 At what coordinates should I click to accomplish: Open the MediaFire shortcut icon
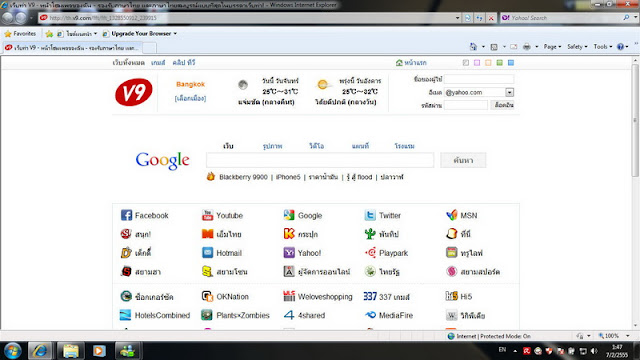pyautogui.click(x=370, y=315)
